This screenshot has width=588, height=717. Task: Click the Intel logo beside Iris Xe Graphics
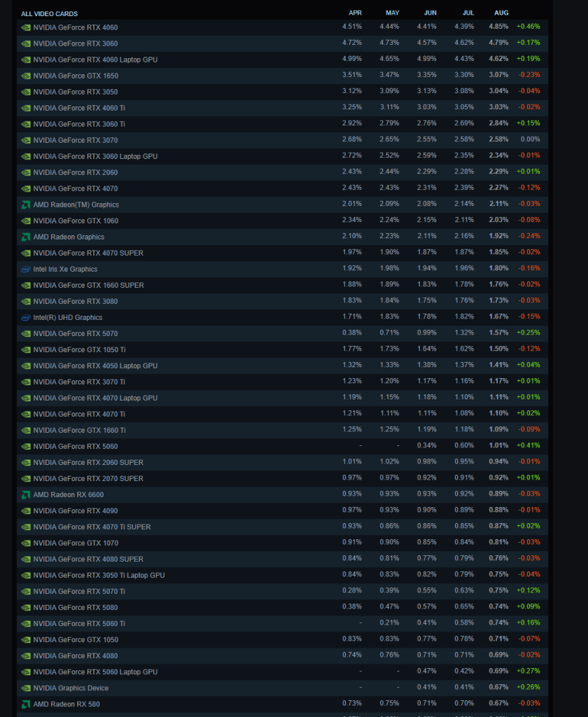pos(26,269)
